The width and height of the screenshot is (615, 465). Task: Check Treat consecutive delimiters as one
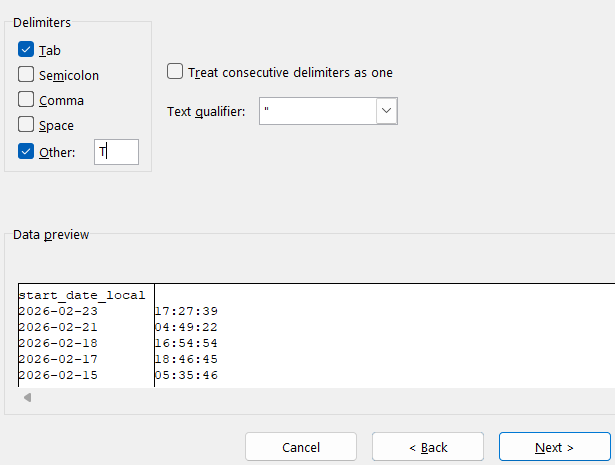[175, 72]
